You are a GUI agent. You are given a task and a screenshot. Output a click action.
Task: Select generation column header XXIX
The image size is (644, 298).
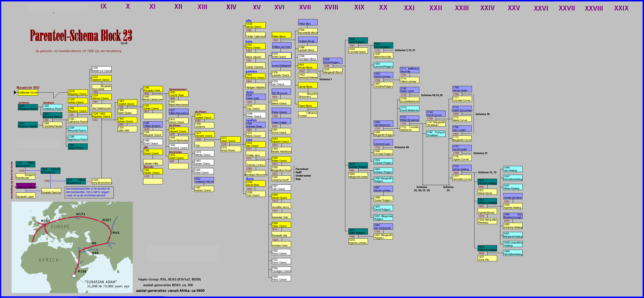pos(621,8)
